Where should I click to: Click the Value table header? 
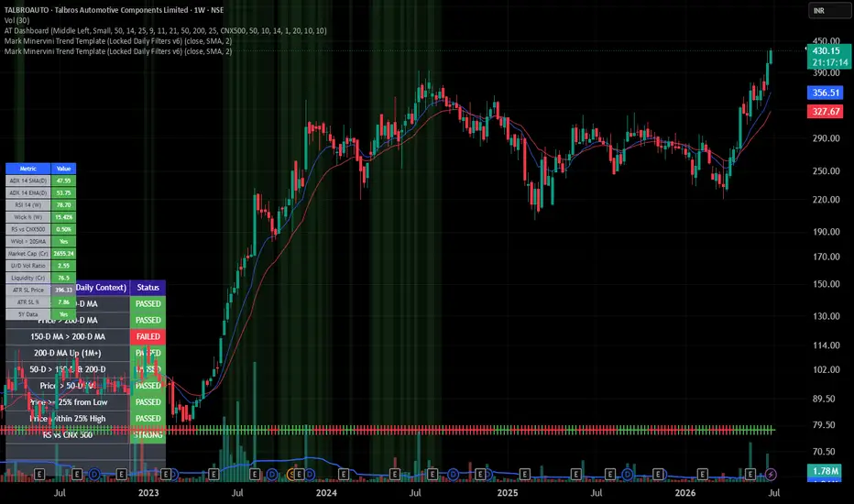(x=64, y=169)
